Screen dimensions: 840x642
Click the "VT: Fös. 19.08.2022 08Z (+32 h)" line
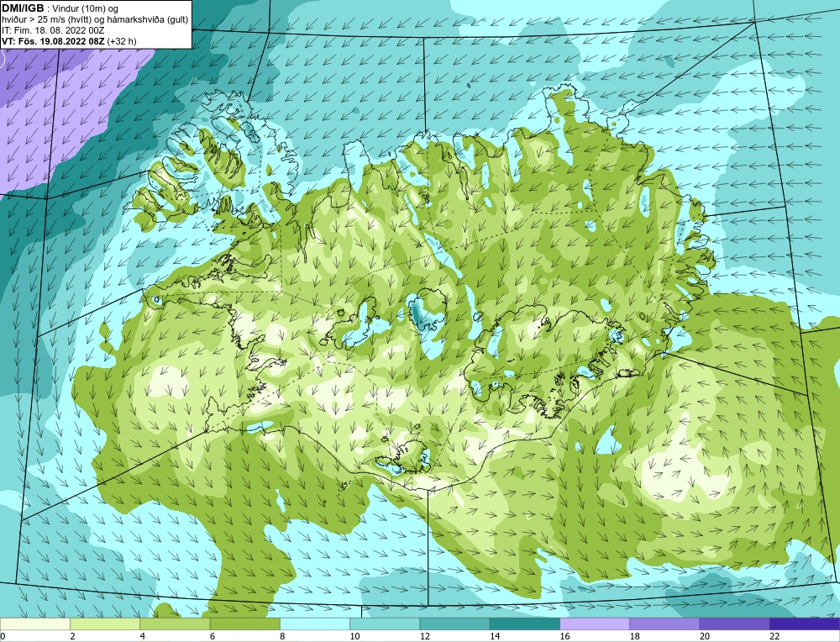[69, 40]
